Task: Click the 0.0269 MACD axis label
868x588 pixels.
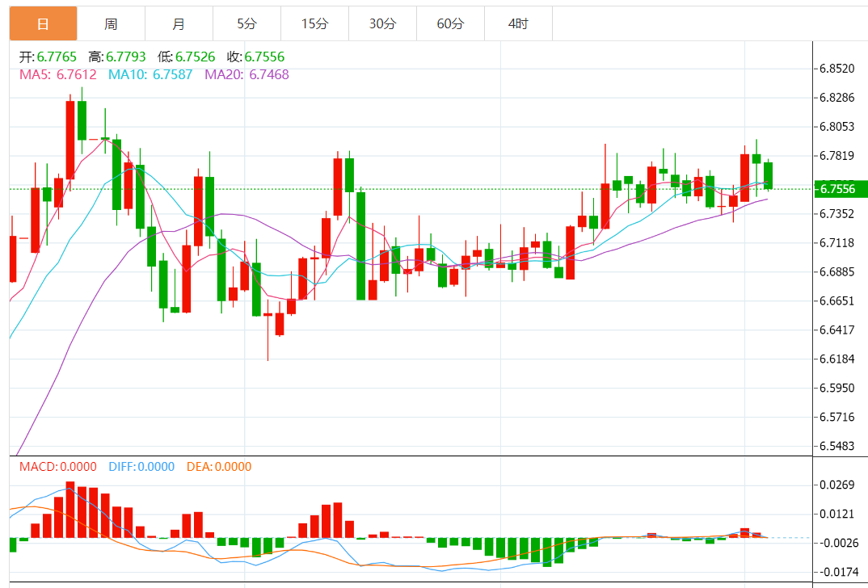Action: [837, 485]
